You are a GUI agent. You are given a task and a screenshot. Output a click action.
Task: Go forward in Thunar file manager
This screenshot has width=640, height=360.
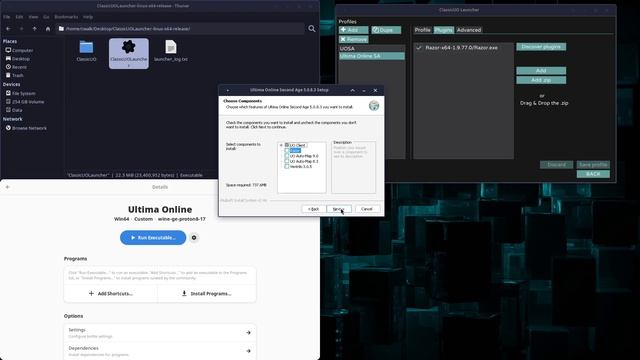(21, 29)
